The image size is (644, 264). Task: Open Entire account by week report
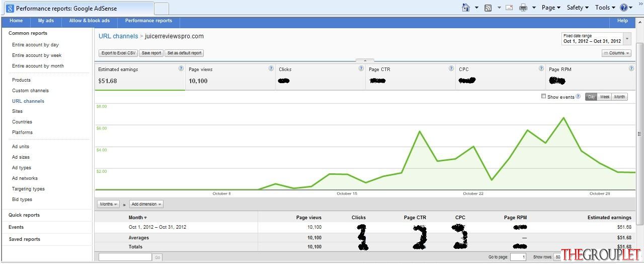(37, 55)
